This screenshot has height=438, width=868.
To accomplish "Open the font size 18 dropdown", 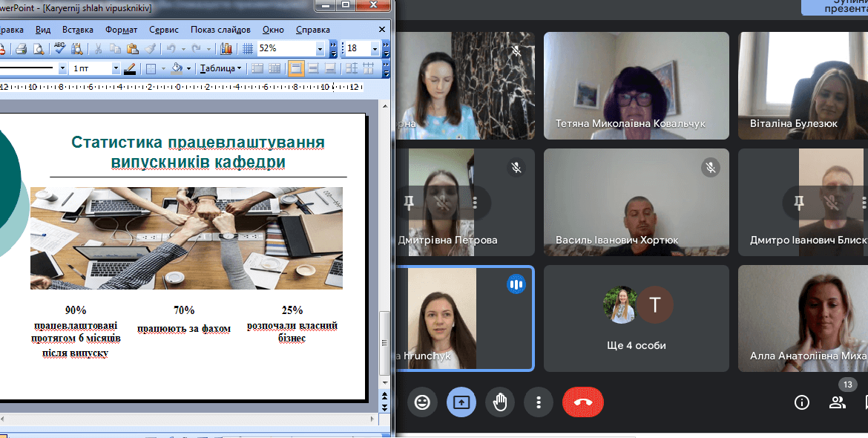I will (x=375, y=49).
